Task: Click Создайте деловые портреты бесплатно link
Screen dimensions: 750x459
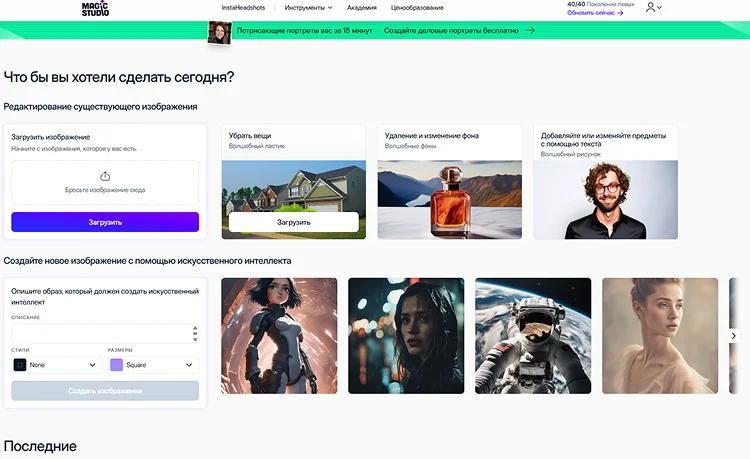Action: click(451, 30)
